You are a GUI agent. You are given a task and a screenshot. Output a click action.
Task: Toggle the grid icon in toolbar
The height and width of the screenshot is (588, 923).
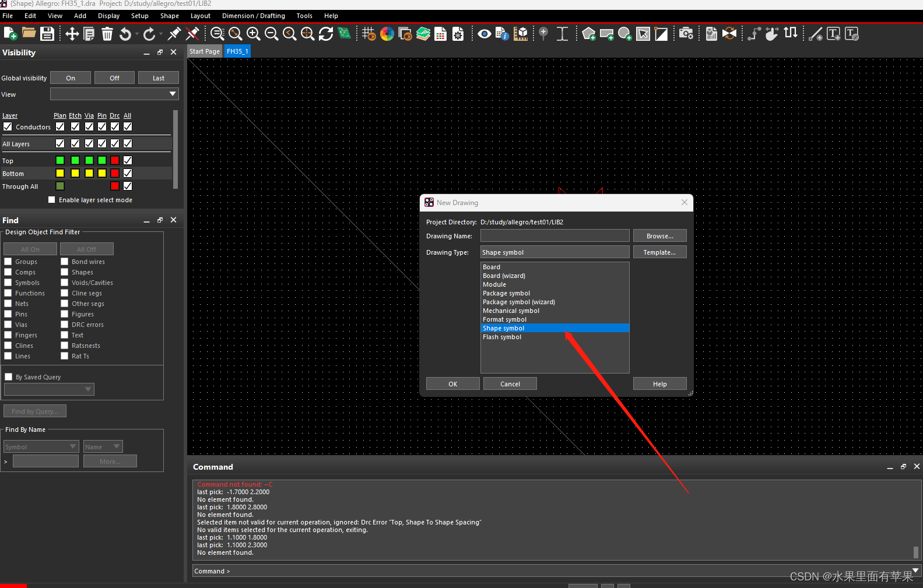pos(369,34)
